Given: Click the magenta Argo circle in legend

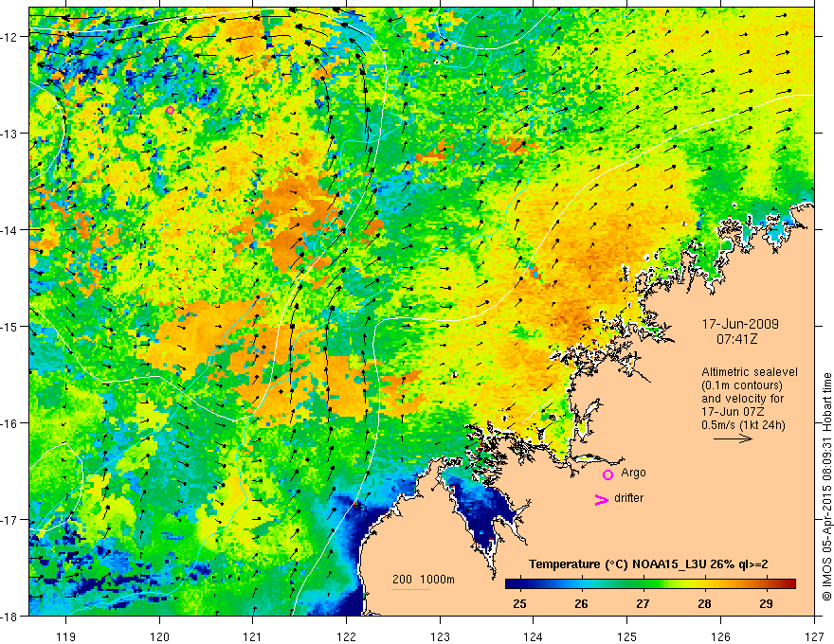Looking at the screenshot, I should pos(607,475).
